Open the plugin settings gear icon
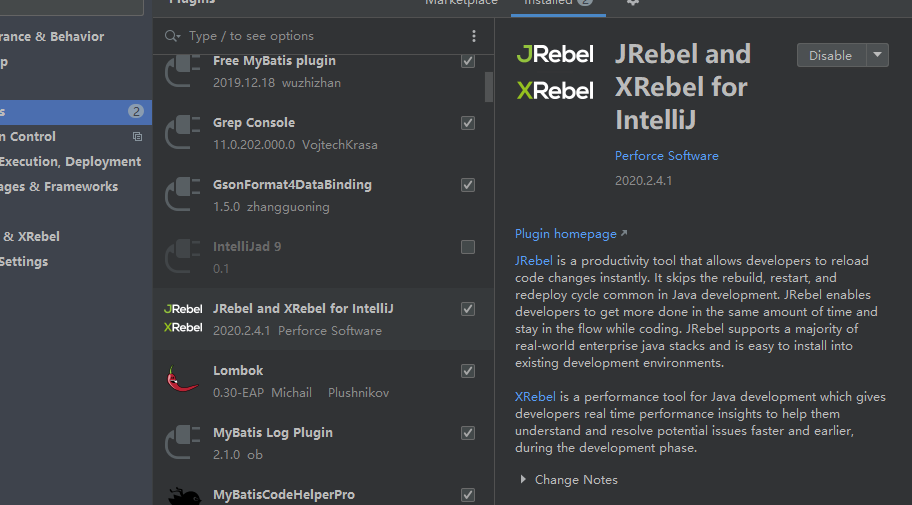This screenshot has width=912, height=505. tap(633, 2)
